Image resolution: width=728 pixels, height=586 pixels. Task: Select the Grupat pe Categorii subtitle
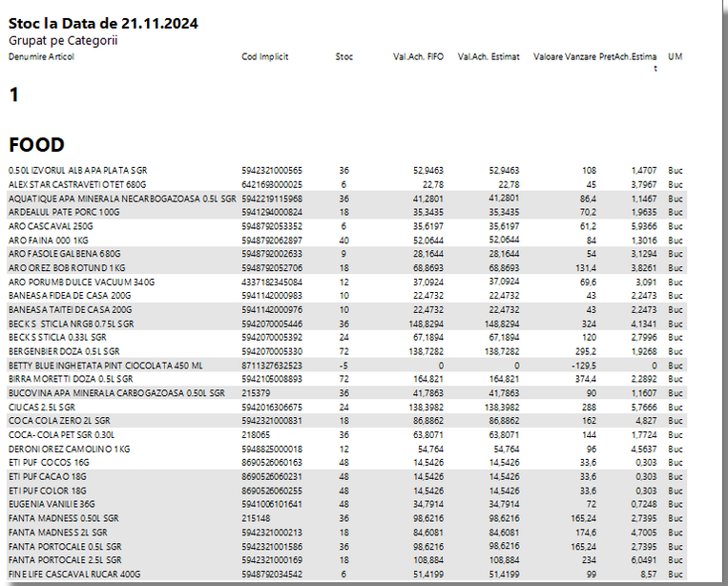point(63,41)
